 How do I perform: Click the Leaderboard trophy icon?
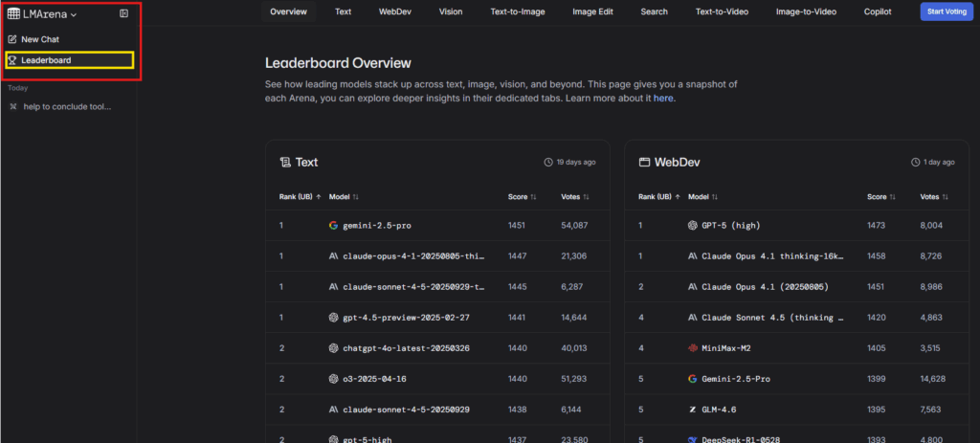12,60
